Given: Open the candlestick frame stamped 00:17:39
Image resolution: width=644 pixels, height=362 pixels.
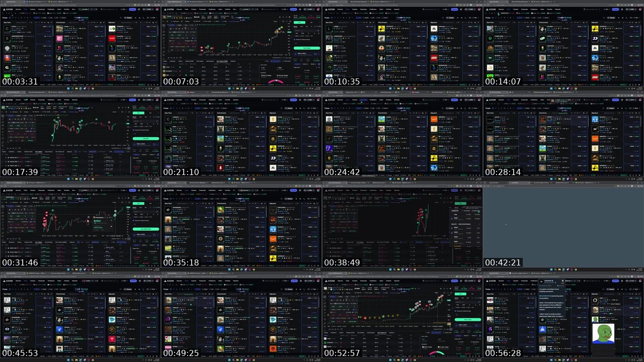Looking at the screenshot, I should 80,136.
